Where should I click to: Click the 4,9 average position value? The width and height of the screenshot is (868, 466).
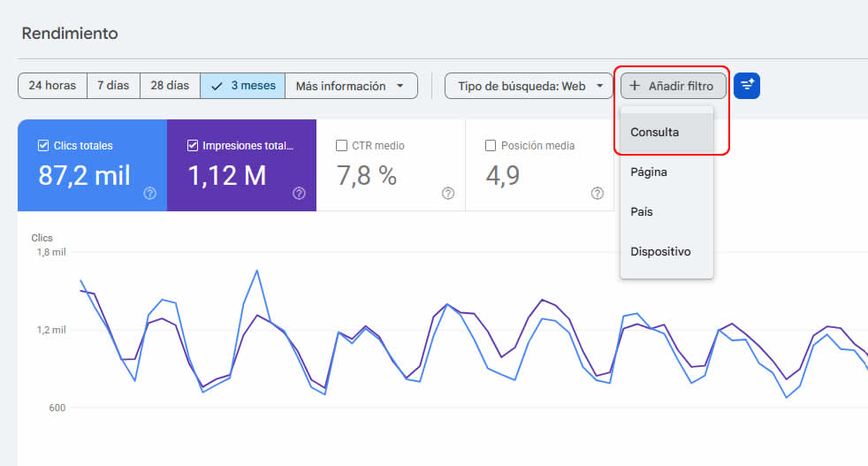[x=503, y=176]
